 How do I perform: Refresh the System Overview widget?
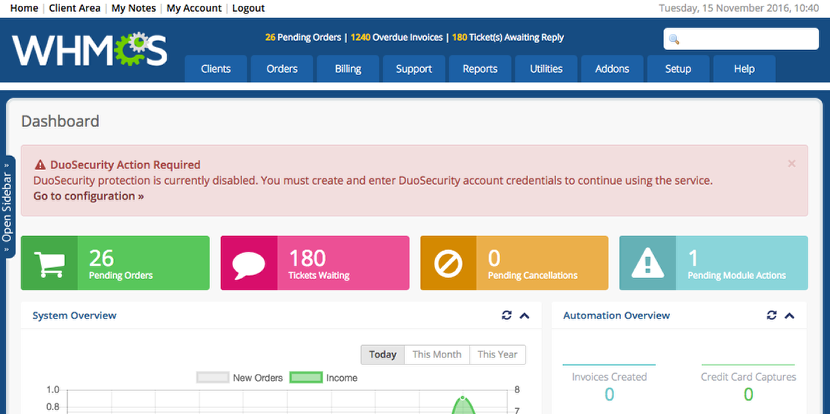click(x=507, y=316)
